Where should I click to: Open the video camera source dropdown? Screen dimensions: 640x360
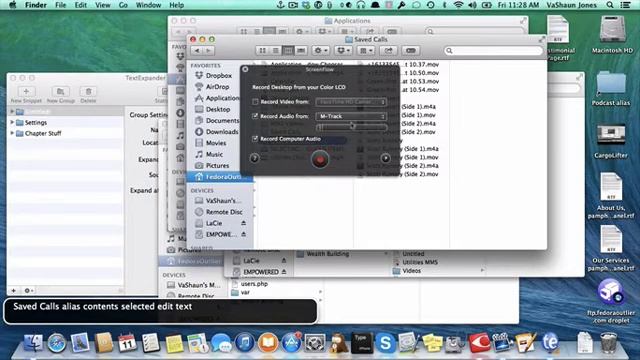(351, 102)
